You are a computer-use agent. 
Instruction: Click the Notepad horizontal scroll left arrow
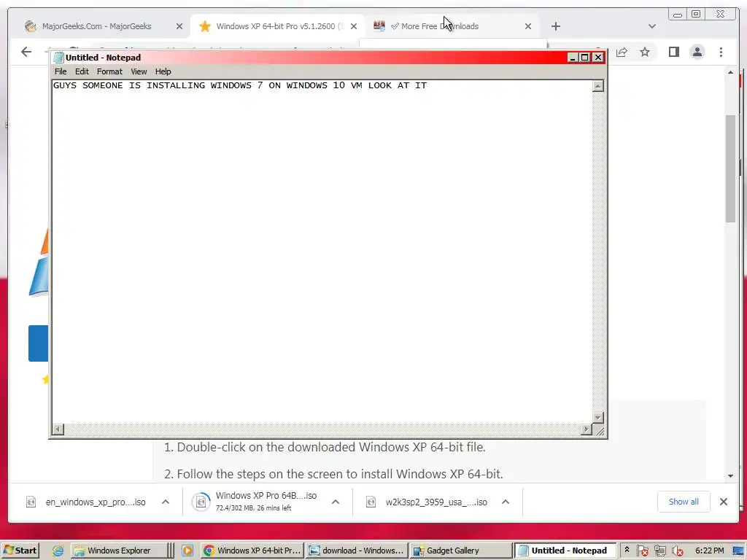click(x=58, y=429)
